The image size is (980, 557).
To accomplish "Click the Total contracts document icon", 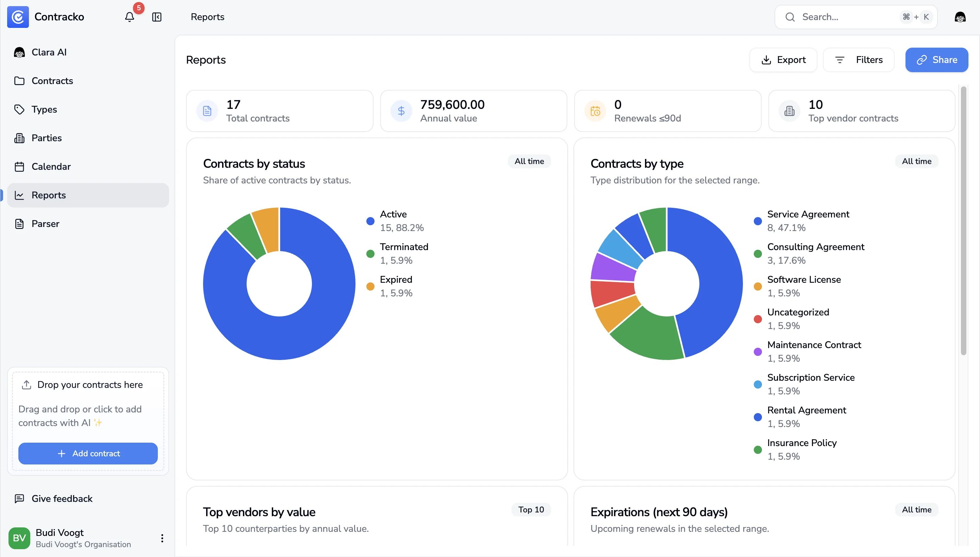I will [207, 111].
